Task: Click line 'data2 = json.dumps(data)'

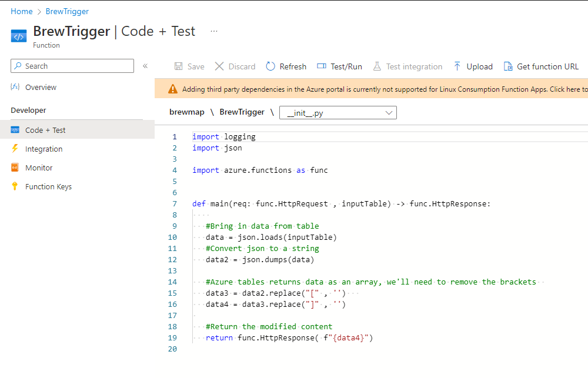Action: (x=260, y=259)
